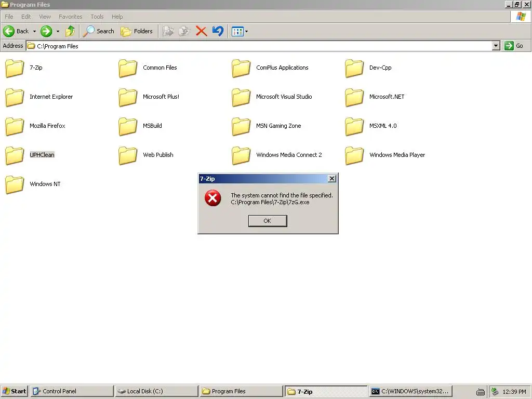Click the Views toolbar icon
The width and height of the screenshot is (532, 399).
click(x=237, y=32)
